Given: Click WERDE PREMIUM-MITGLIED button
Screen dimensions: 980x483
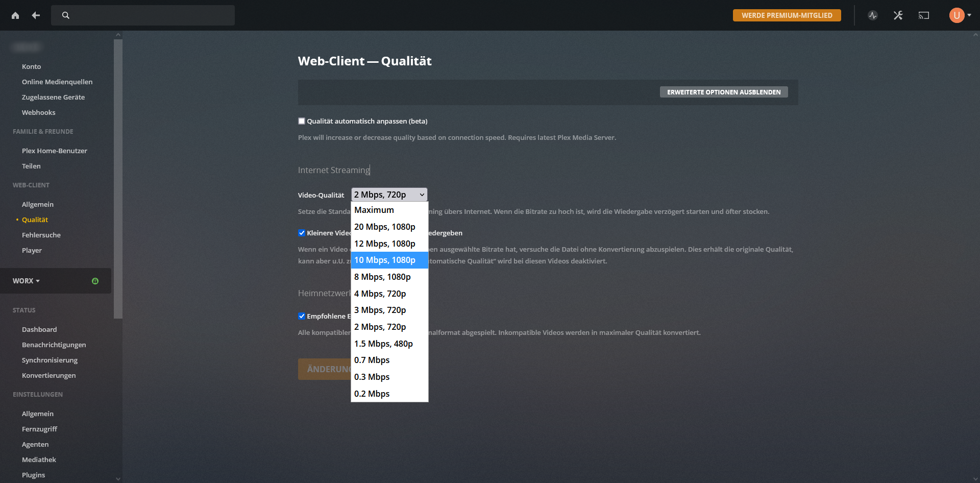Looking at the screenshot, I should click(x=787, y=15).
